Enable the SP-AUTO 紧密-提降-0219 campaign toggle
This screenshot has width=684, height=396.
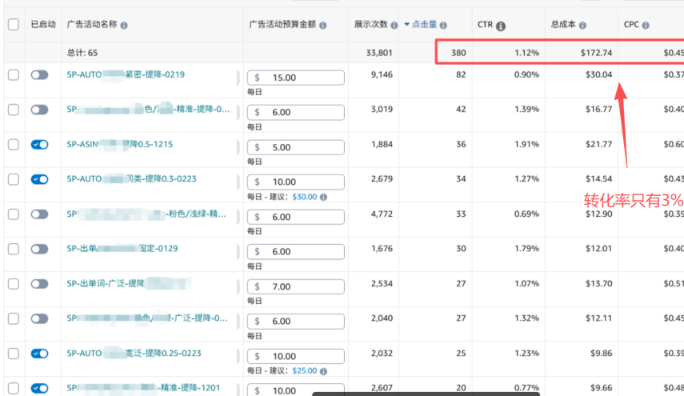[39, 75]
